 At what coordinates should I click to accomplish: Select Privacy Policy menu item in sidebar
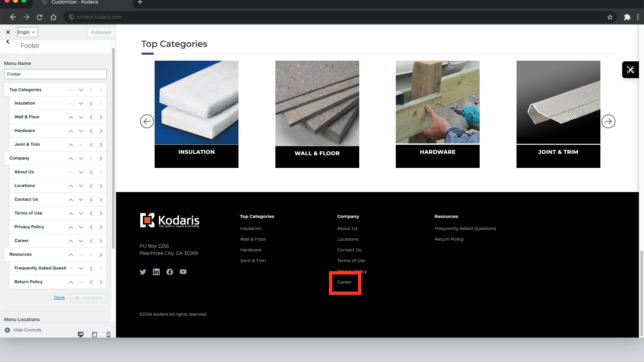pyautogui.click(x=29, y=227)
